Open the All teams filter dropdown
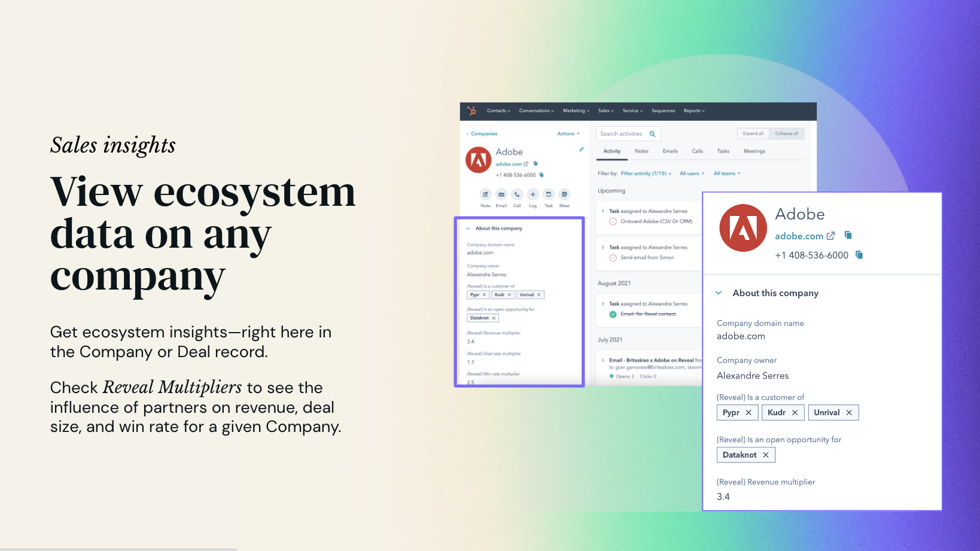The width and height of the screenshot is (980, 551). click(x=727, y=173)
